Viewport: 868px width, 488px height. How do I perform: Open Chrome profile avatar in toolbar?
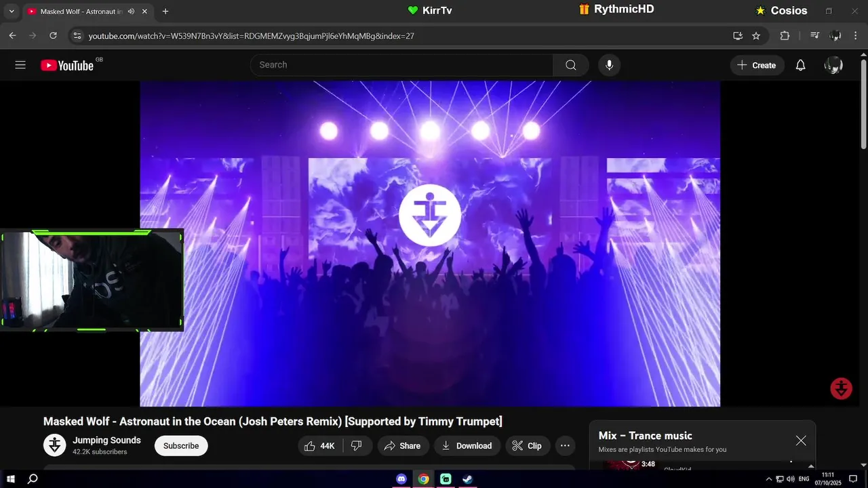tap(835, 36)
